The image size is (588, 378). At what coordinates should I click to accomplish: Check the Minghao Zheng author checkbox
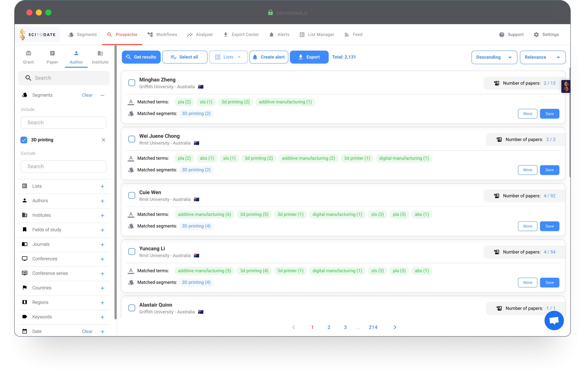click(132, 83)
